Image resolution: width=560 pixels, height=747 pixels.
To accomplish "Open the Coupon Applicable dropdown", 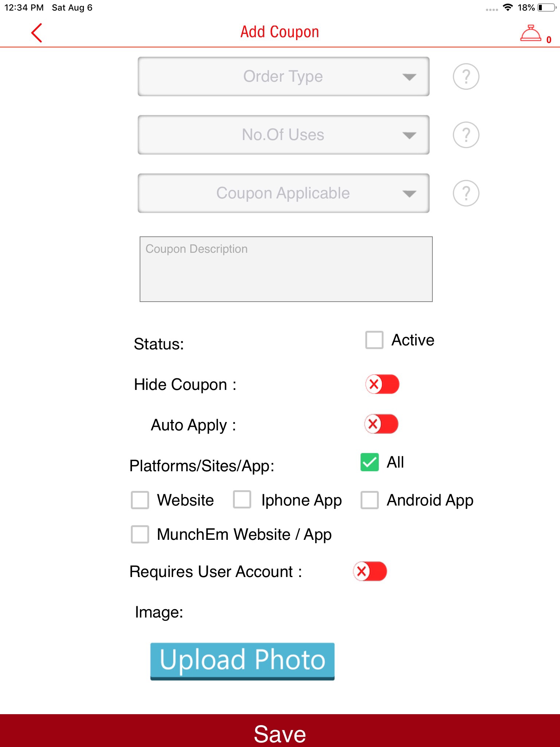I will click(283, 193).
